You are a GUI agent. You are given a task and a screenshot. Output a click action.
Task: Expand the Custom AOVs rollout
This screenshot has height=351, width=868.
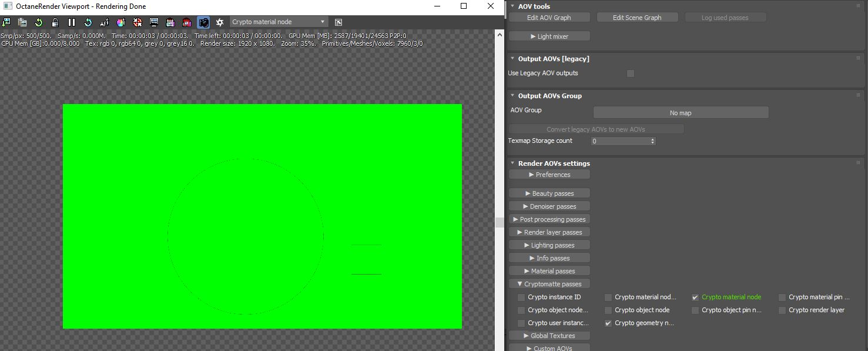click(549, 348)
